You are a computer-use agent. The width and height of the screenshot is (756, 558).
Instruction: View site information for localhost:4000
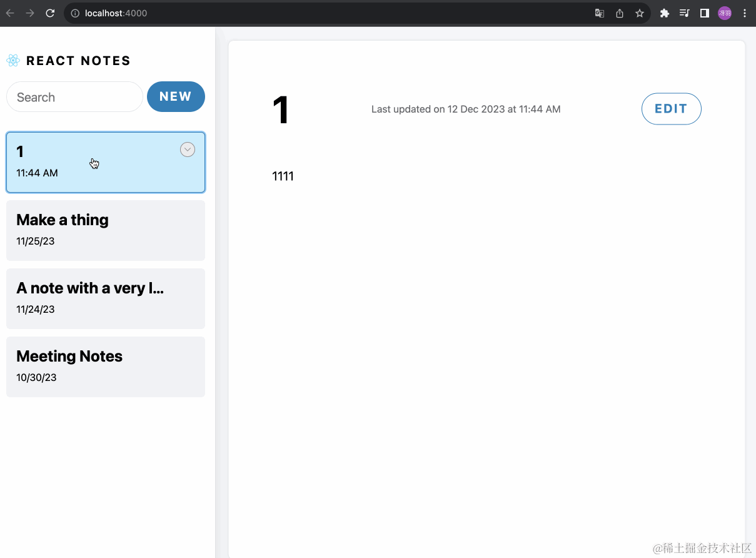[x=74, y=13]
